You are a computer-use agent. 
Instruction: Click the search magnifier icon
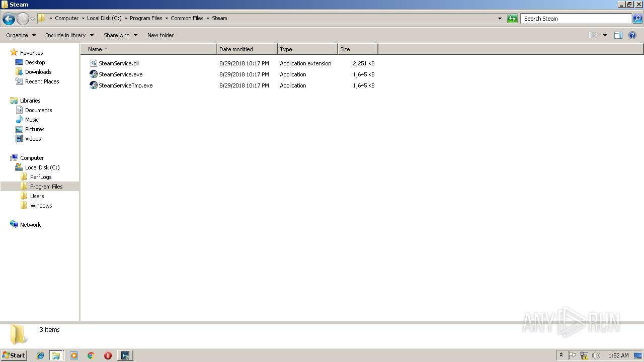(x=637, y=19)
